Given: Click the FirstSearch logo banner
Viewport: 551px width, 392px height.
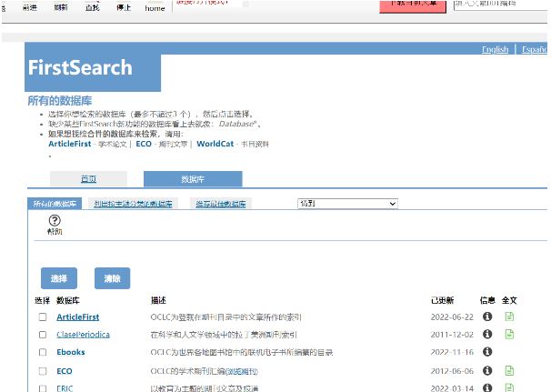Looking at the screenshot, I should coord(93,67).
